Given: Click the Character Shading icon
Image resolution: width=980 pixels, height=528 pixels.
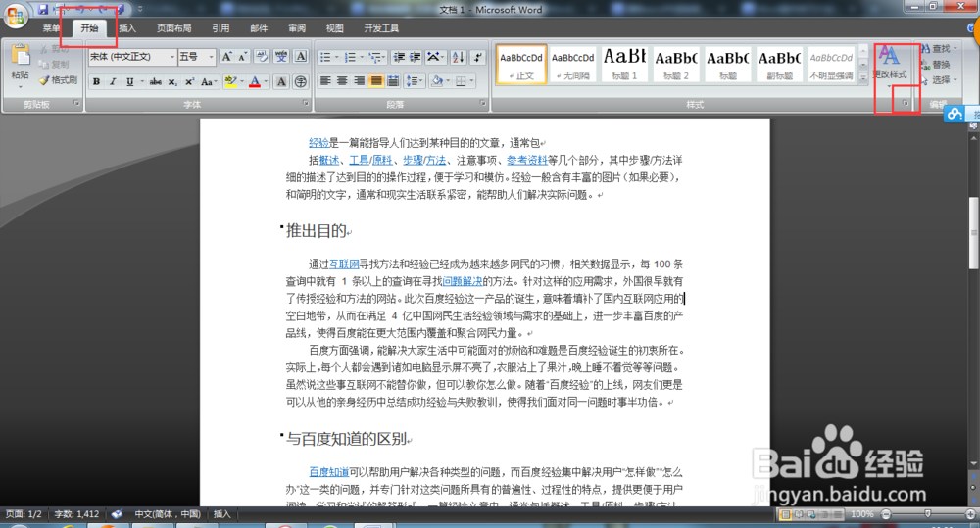Looking at the screenshot, I should [x=281, y=82].
